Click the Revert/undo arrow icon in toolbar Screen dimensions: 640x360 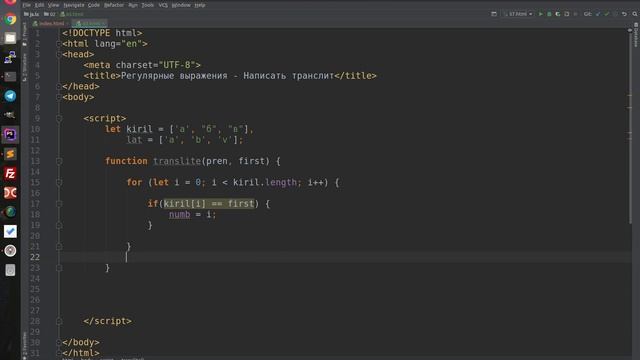(624, 14)
